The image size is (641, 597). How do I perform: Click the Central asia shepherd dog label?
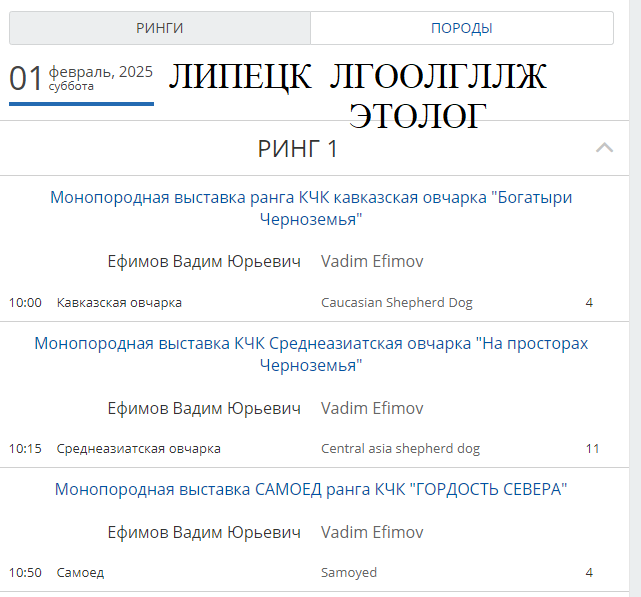pyautogui.click(x=400, y=449)
